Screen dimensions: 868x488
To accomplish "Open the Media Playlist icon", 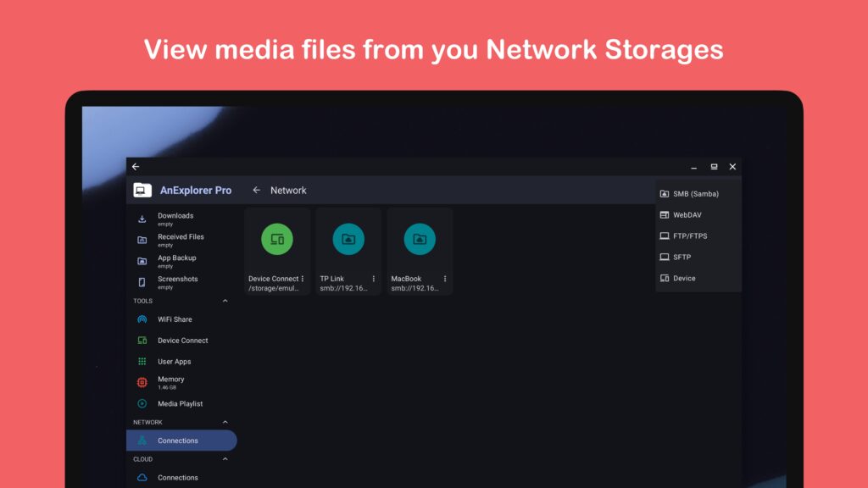I will [x=142, y=404].
